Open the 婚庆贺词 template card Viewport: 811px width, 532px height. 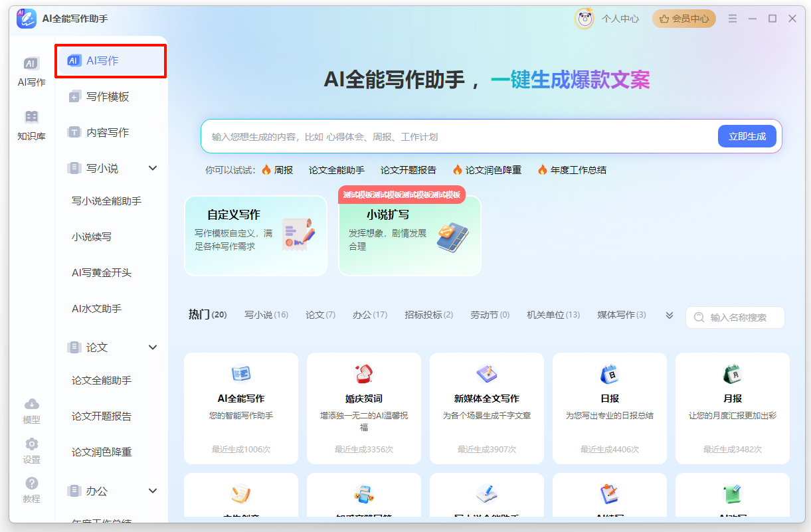click(363, 407)
